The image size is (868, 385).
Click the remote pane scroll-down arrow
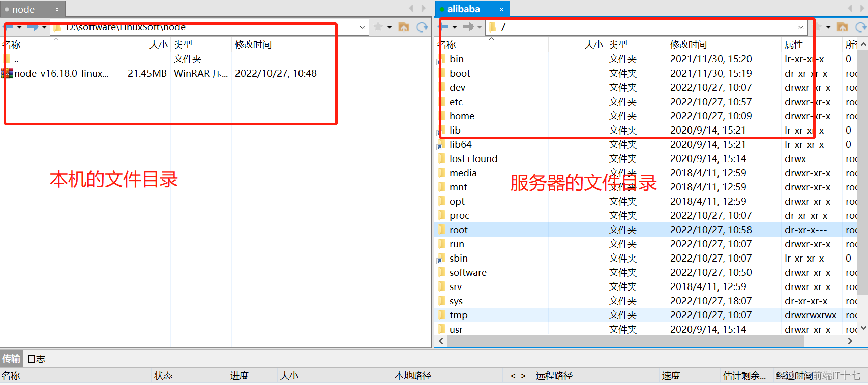863,328
